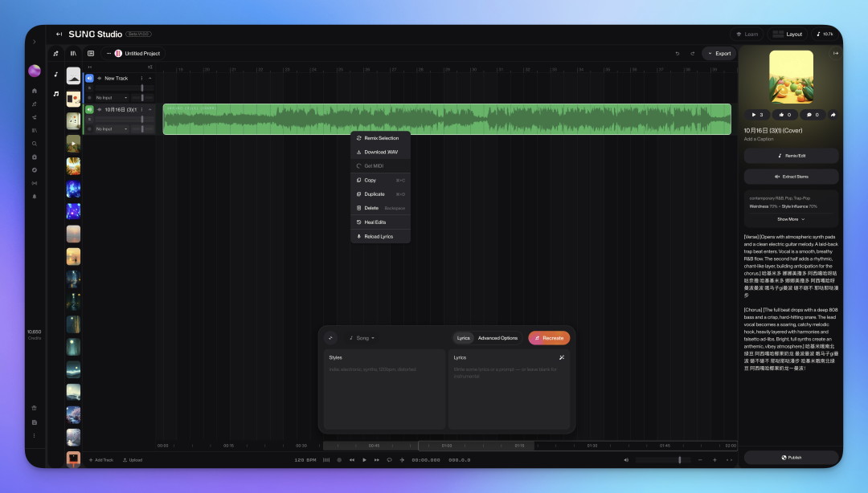Collapse the right details panel
Screen dimensions: 868x493
(835, 53)
